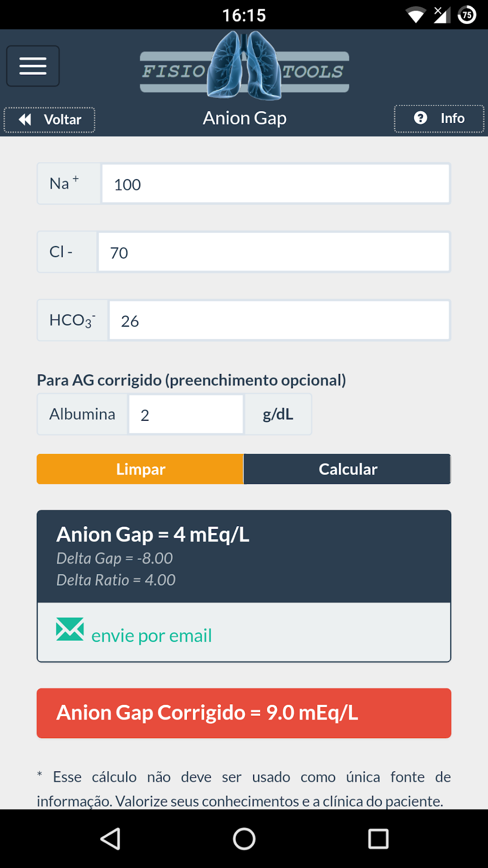
Task: Tap the Anion Gap Corrigido result banner
Action: (x=244, y=713)
